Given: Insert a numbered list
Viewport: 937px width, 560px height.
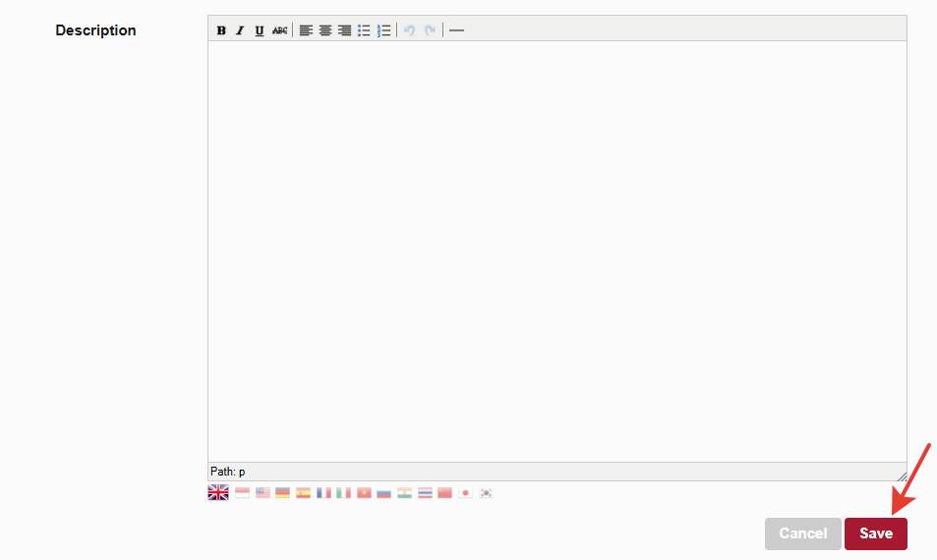Looking at the screenshot, I should coord(383,30).
